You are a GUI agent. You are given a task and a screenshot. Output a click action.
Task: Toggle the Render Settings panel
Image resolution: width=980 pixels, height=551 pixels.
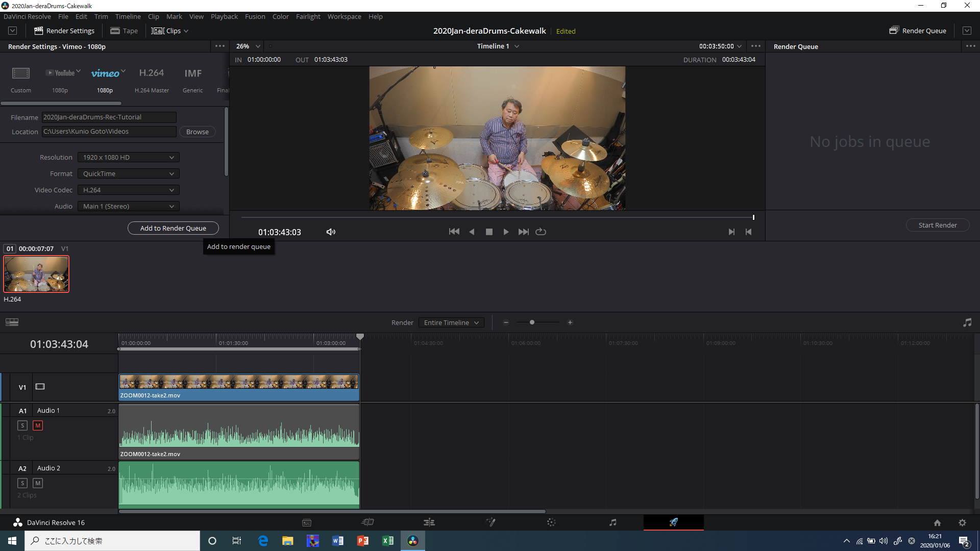pyautogui.click(x=64, y=31)
